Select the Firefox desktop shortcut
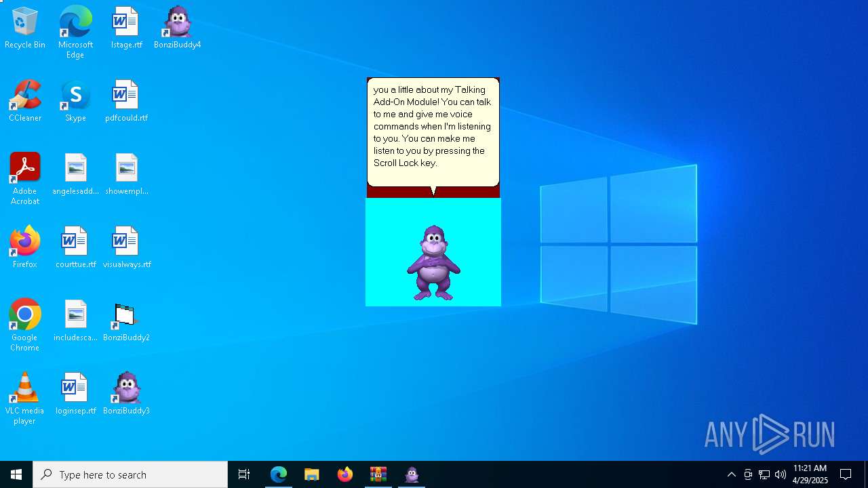Image resolution: width=868 pixels, height=488 pixels. pos(25,248)
